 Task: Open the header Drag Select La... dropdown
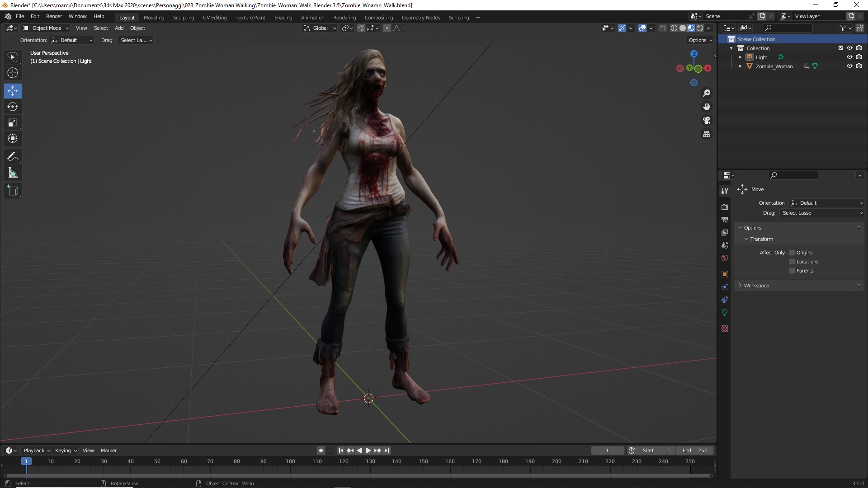click(x=136, y=40)
